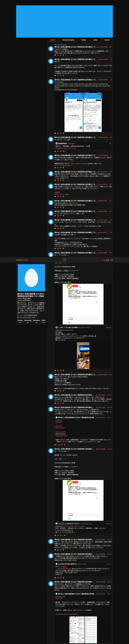Click the nitter home link in navbar
Viewport: 129px width, 644px height.
point(18,260)
